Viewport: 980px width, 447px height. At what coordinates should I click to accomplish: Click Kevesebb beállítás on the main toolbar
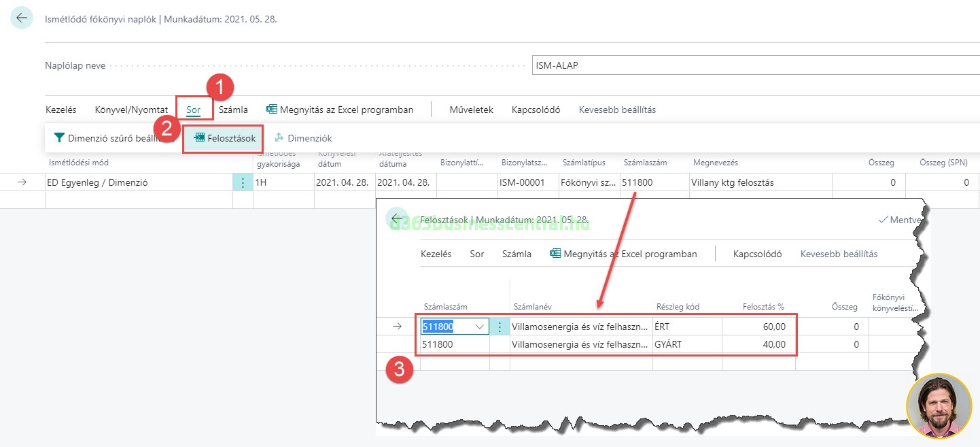[x=617, y=110]
